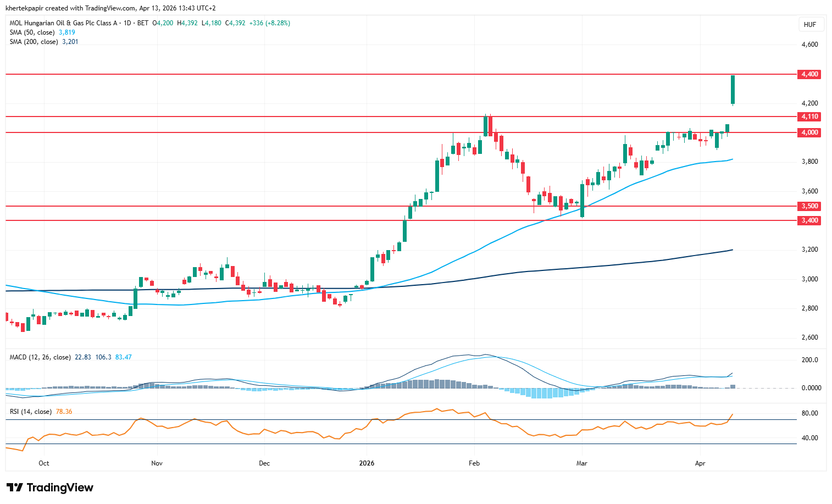Select the 80.00 level on RSI scale
The width and height of the screenshot is (832, 504).
pos(809,413)
